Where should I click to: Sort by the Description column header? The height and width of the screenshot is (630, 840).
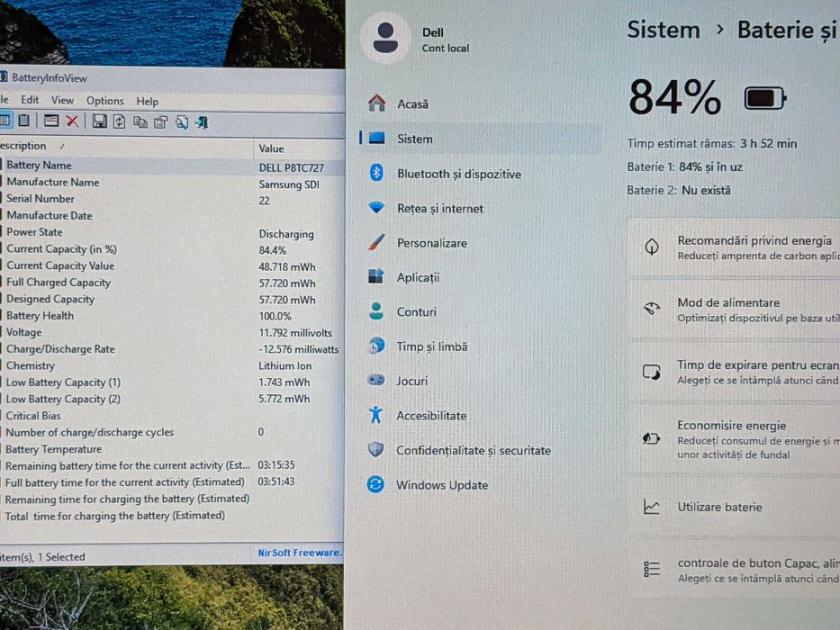pos(126,146)
